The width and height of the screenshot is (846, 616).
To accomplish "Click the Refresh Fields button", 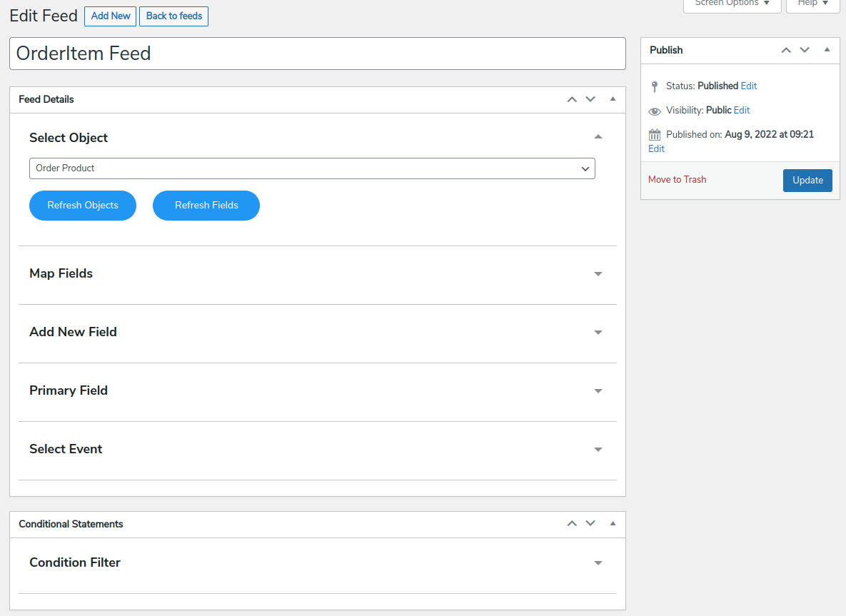I will tap(206, 206).
